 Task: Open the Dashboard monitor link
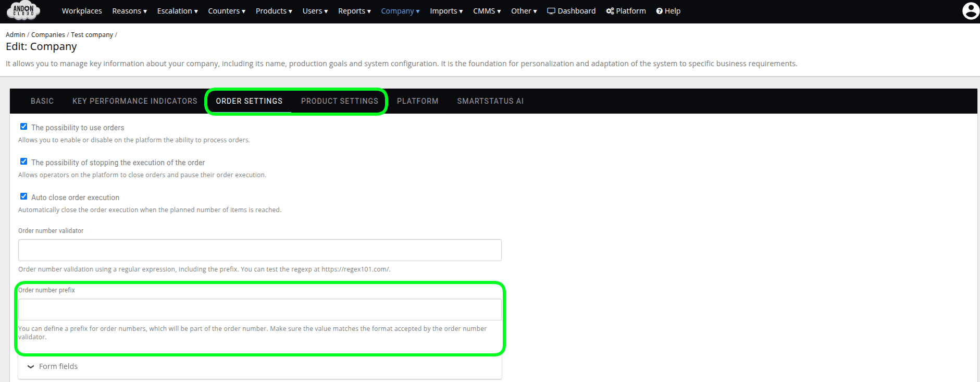pos(571,11)
